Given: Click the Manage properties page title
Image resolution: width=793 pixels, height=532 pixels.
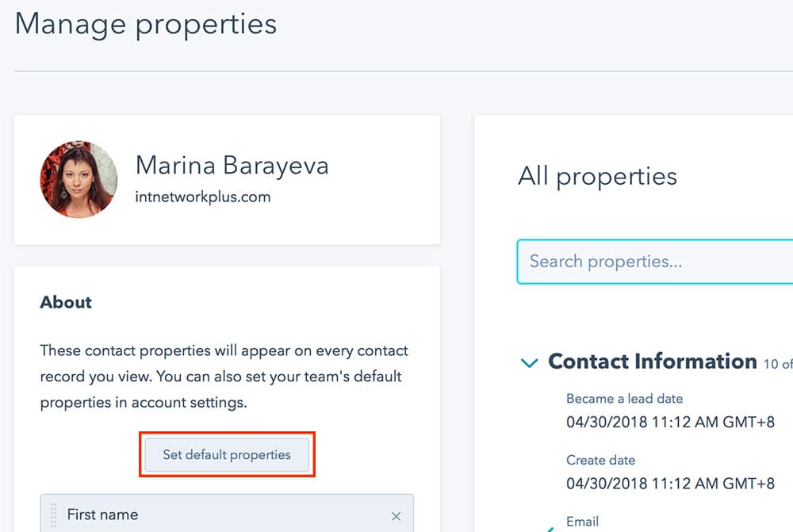Looking at the screenshot, I should (146, 23).
